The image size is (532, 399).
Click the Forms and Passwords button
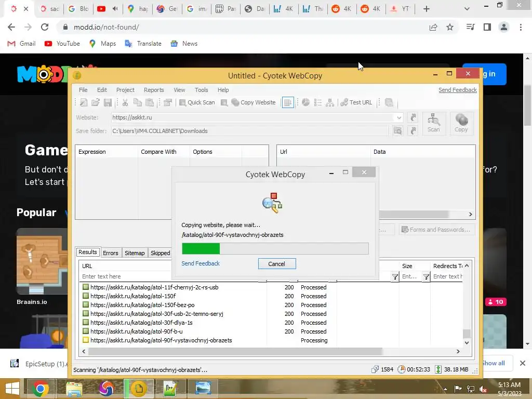(436, 230)
